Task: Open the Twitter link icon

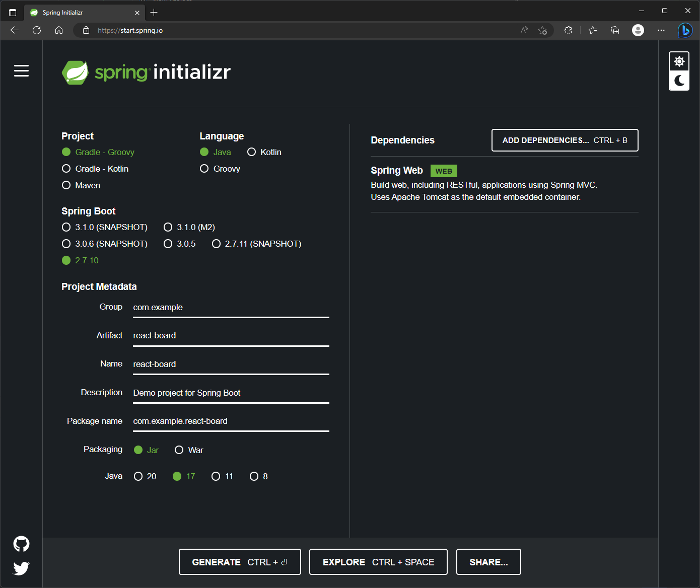Action: tap(21, 568)
